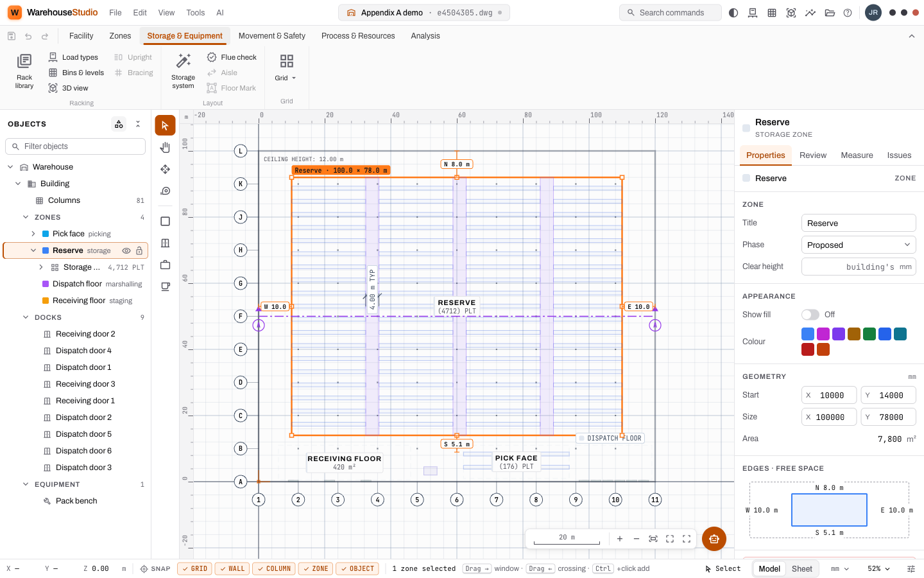Focus the Search commands box

671,13
